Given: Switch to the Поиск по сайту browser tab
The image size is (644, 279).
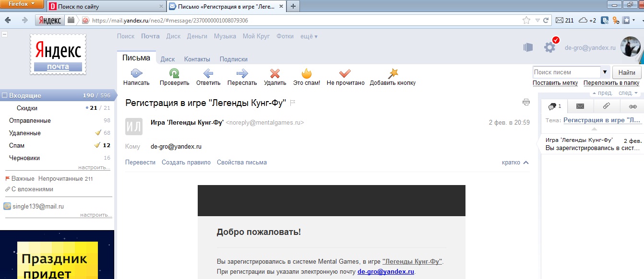Looking at the screenshot, I should (107, 7).
